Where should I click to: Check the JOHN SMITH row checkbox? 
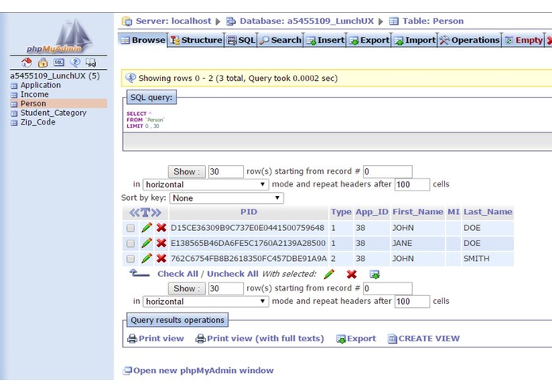(130, 259)
